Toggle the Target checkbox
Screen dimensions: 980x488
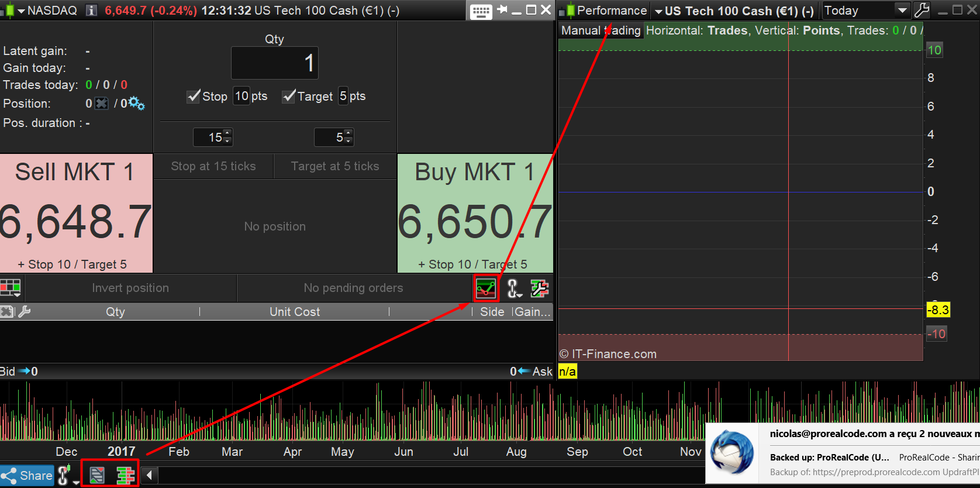(x=288, y=96)
